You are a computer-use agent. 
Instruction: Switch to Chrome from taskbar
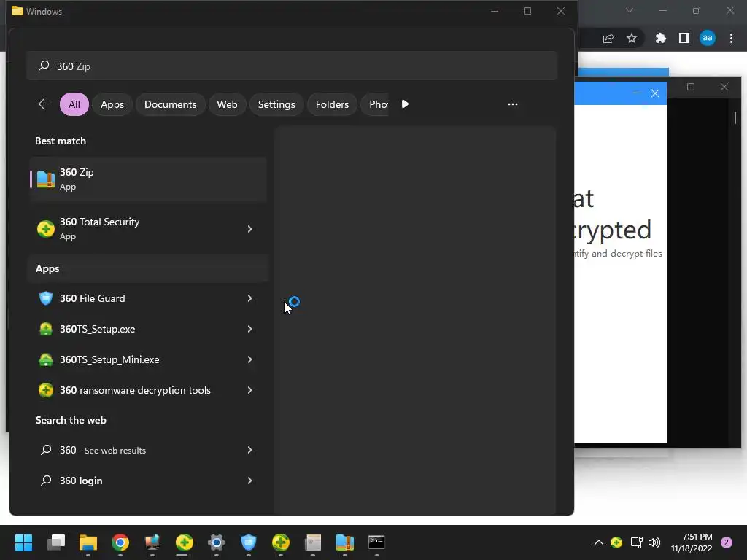coord(120,542)
